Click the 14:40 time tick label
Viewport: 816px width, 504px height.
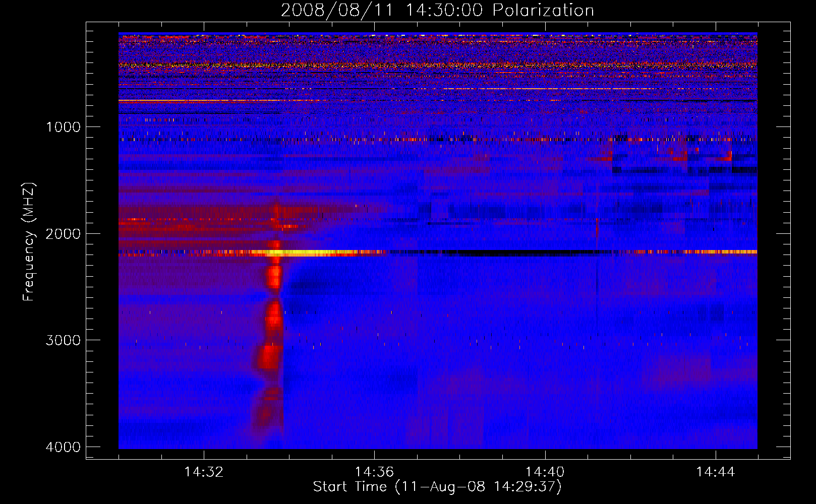pos(545,472)
